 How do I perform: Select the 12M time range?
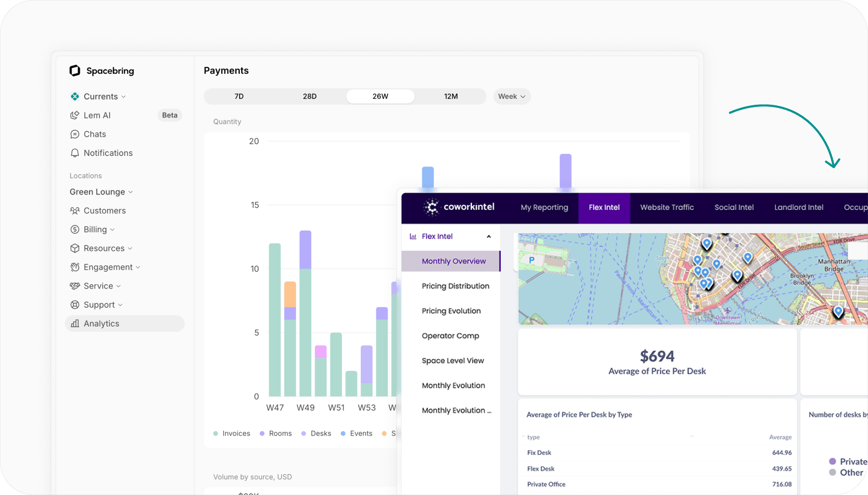click(x=451, y=96)
